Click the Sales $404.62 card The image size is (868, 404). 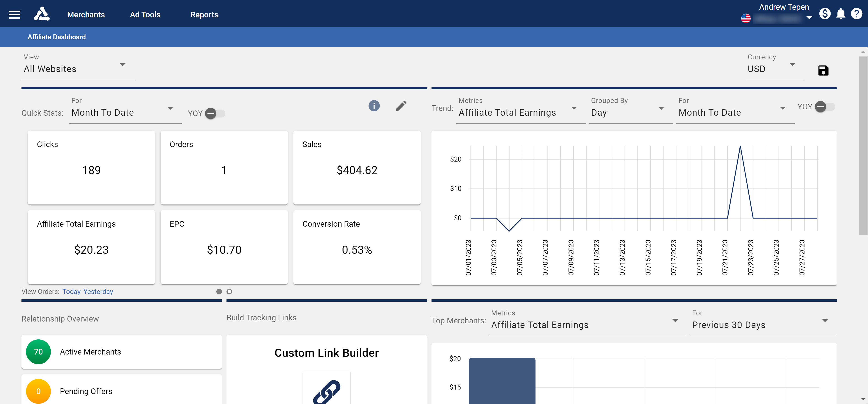coord(357,167)
